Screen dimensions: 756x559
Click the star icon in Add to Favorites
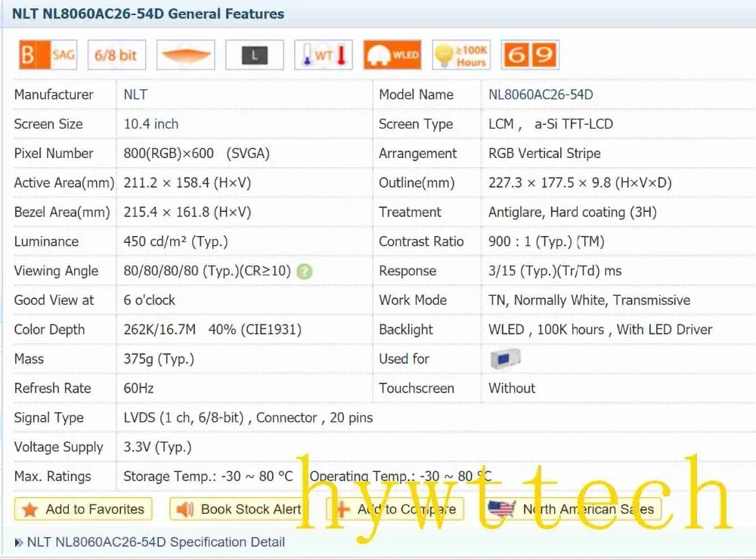pos(30,509)
